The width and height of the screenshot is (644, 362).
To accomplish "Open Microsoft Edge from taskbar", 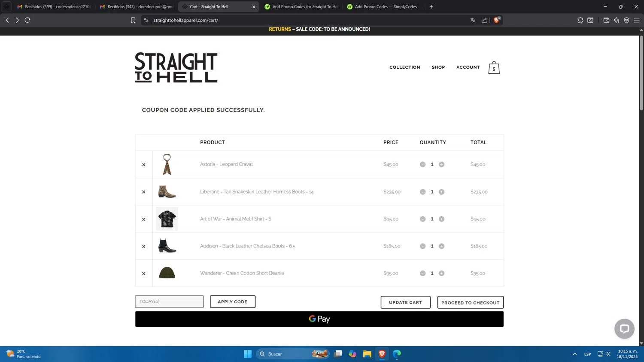I will (x=397, y=354).
